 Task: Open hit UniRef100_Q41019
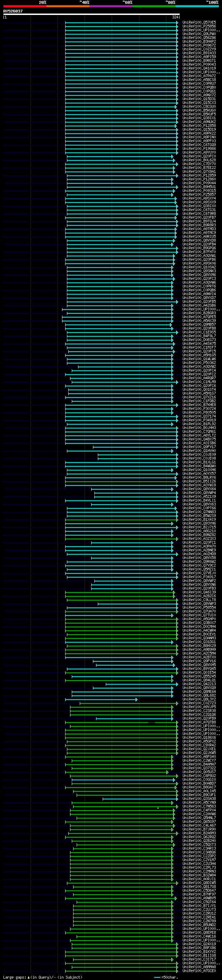point(199,68)
